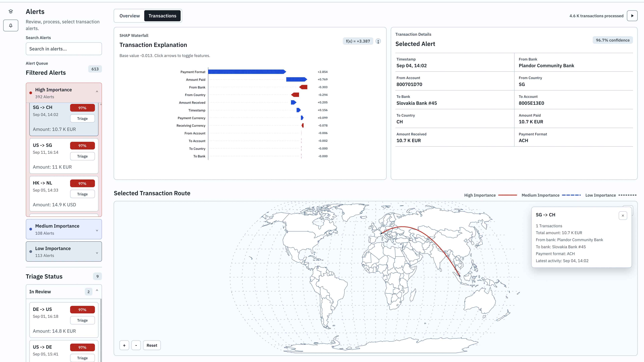Click the Singapore origin dot on map

(460, 276)
